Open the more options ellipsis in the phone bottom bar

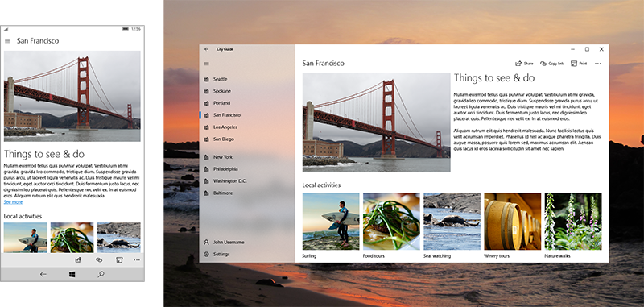[x=137, y=260]
